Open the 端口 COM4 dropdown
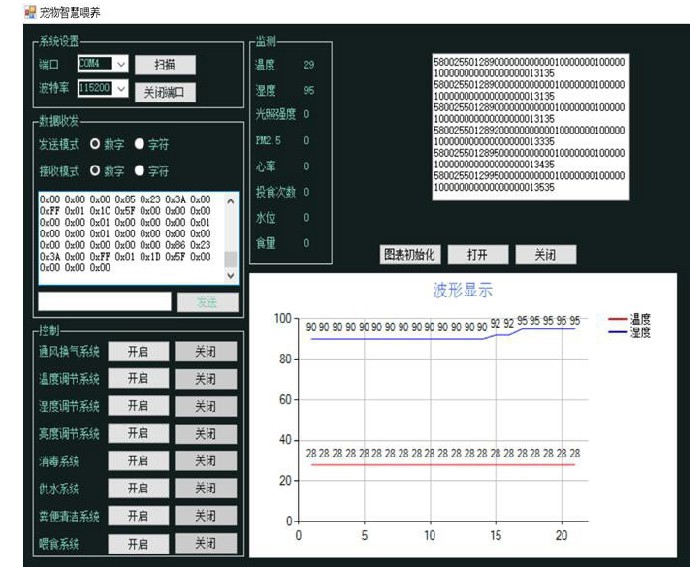Viewport: 690px width, 567px height. tap(121, 64)
